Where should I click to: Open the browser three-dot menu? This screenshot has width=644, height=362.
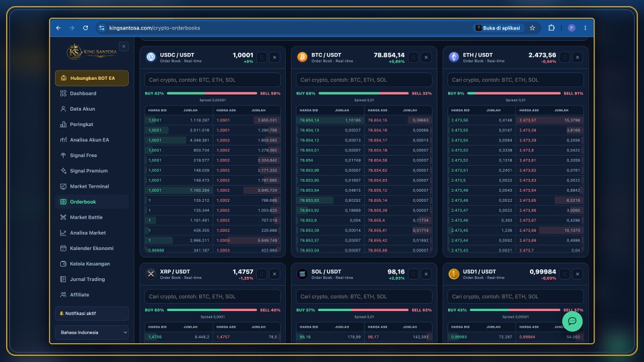pos(585,28)
